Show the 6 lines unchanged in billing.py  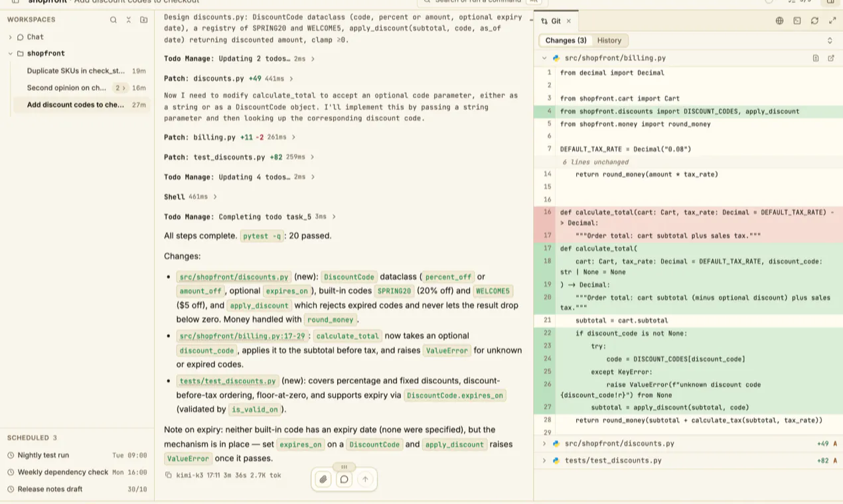(595, 162)
